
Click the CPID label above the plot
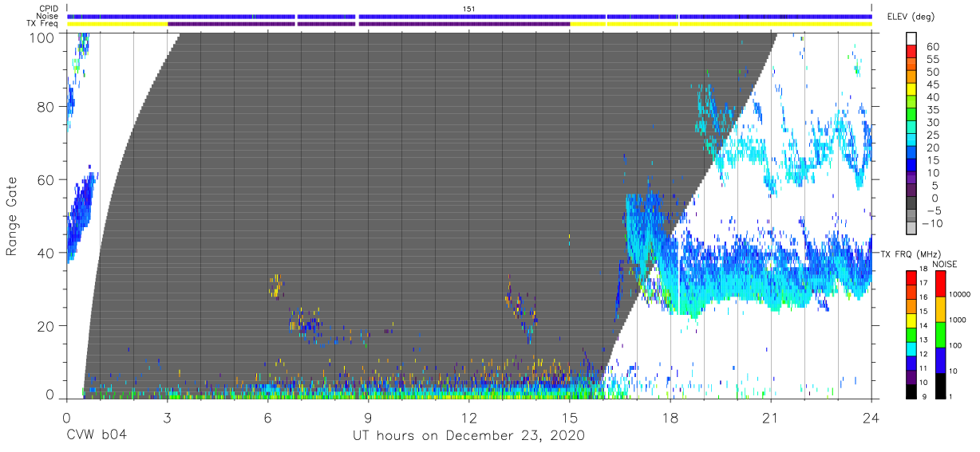pos(49,9)
